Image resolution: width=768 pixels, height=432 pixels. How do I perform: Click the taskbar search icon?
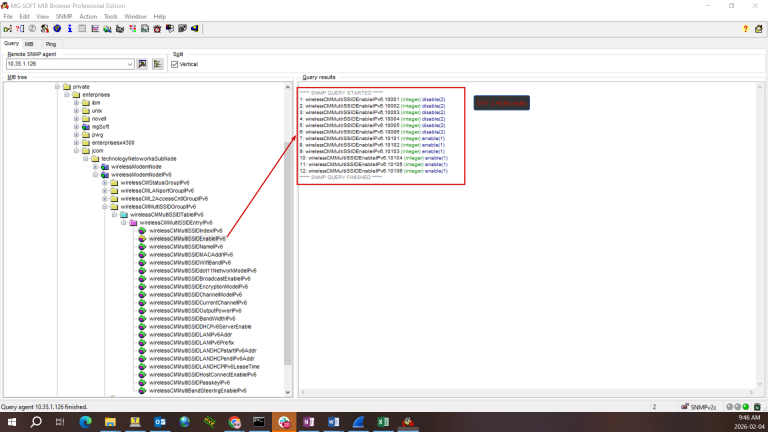tap(36, 422)
